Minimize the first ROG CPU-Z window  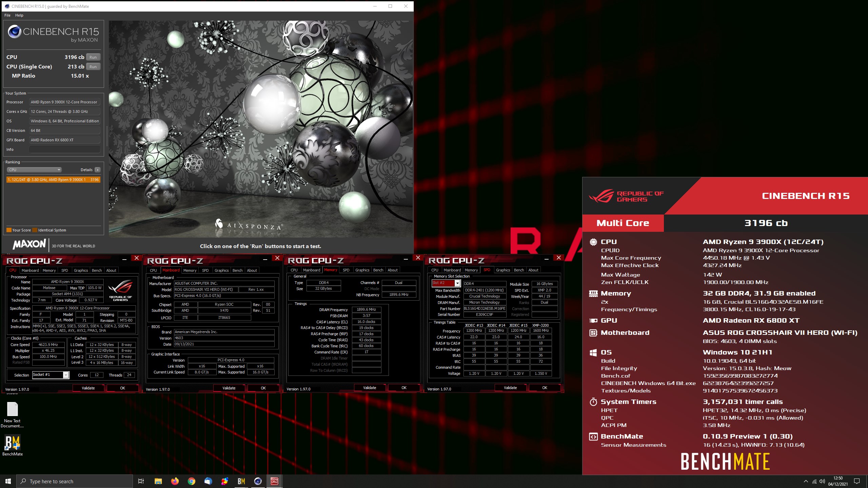(x=124, y=259)
